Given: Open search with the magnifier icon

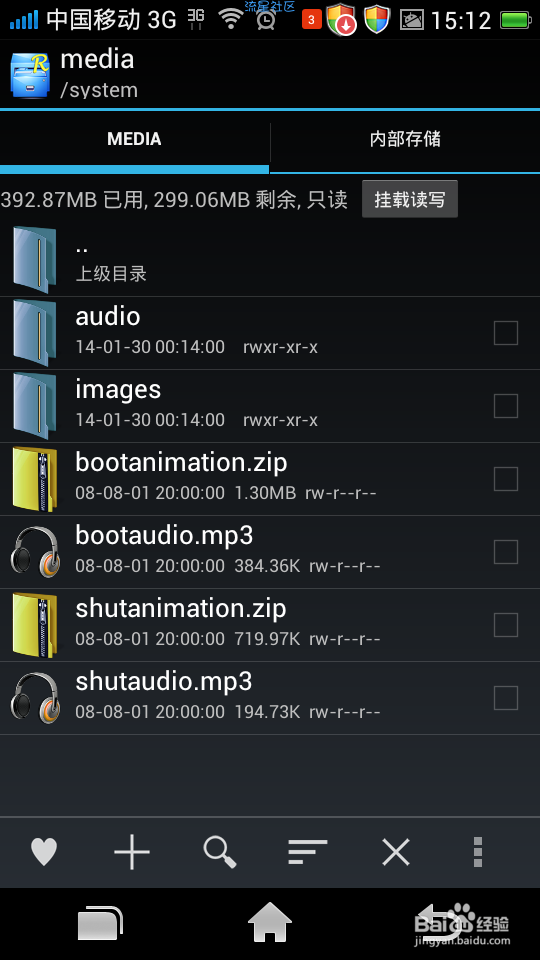Looking at the screenshot, I should coord(220,852).
